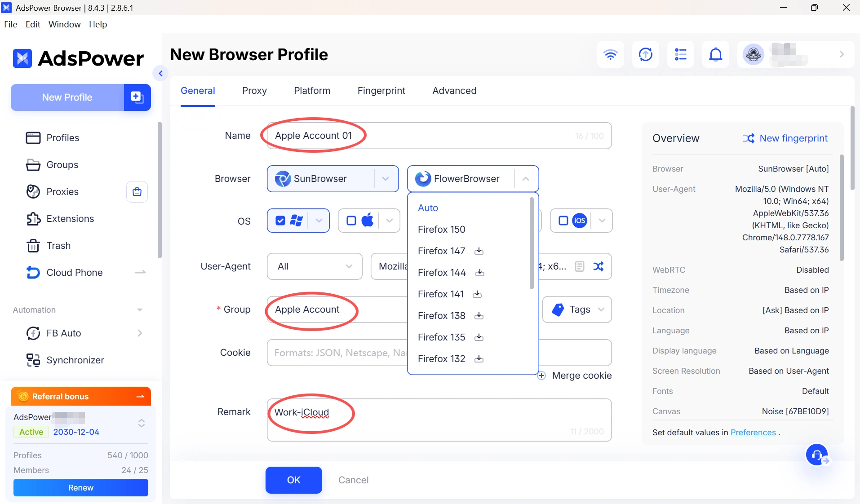Open the floating support chat icon

tap(817, 455)
